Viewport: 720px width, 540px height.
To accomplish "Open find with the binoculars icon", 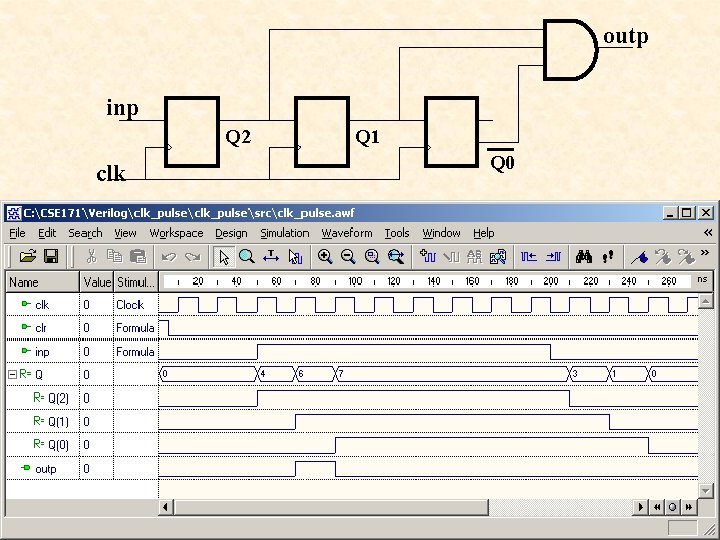I will [x=584, y=256].
